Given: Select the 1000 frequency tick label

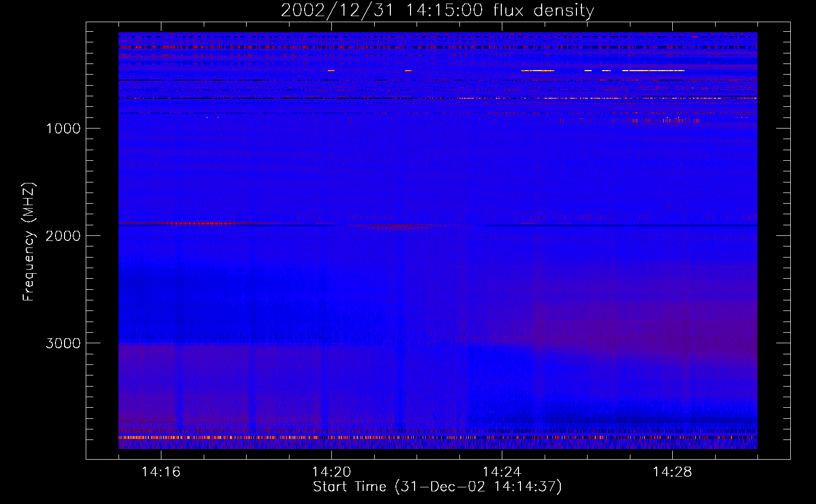Looking at the screenshot, I should [64, 129].
